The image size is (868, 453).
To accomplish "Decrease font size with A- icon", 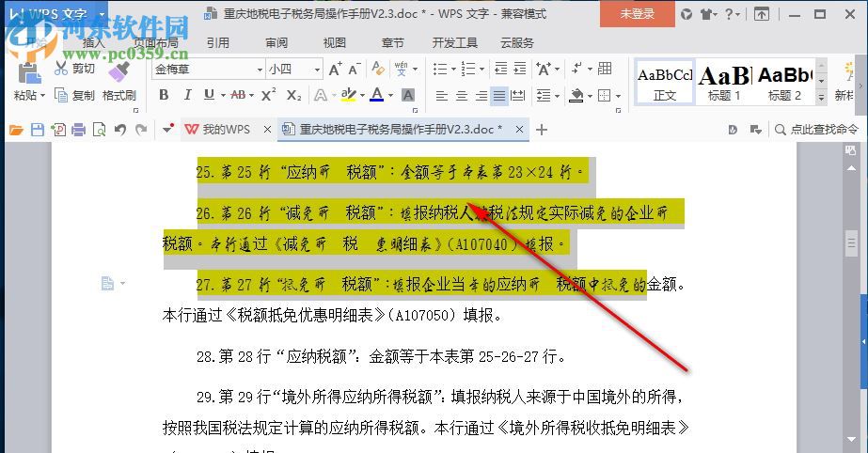I will [355, 69].
